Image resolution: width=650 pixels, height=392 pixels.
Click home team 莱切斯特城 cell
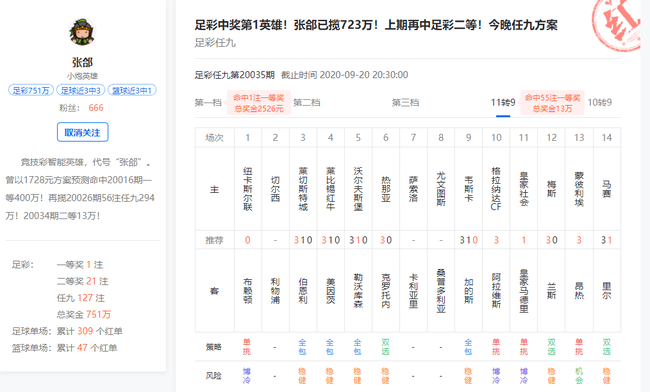tap(303, 189)
